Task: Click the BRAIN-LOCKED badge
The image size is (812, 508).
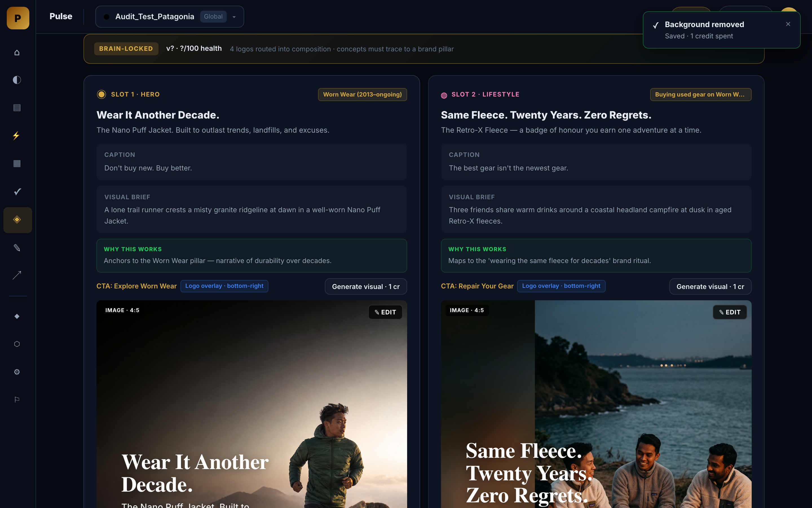Action: 126,49
